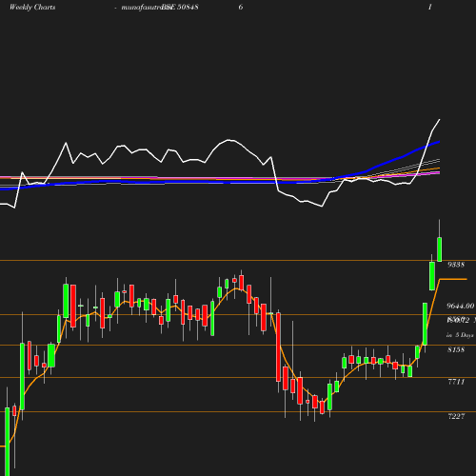The height and width of the screenshot is (476, 476).
Task: Click the tall green candlestick at far right top
Action: (440, 249)
